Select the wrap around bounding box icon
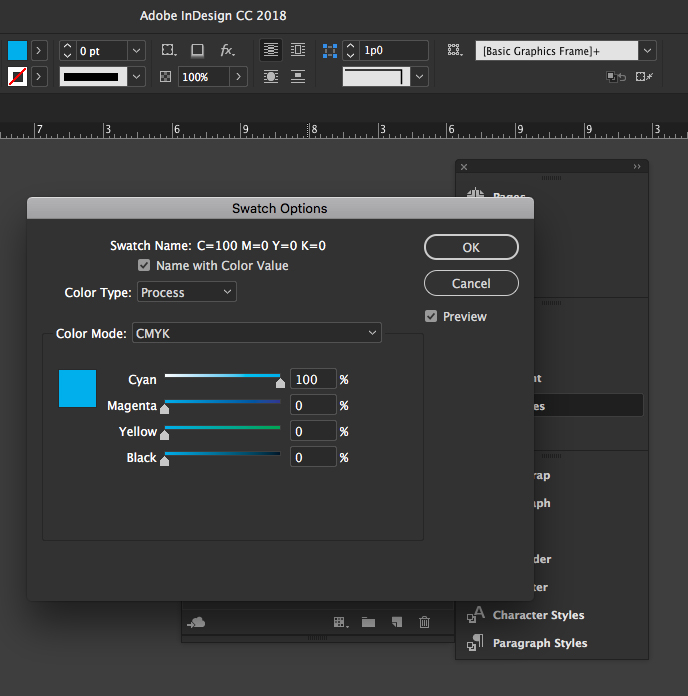This screenshot has height=696, width=688. (297, 50)
